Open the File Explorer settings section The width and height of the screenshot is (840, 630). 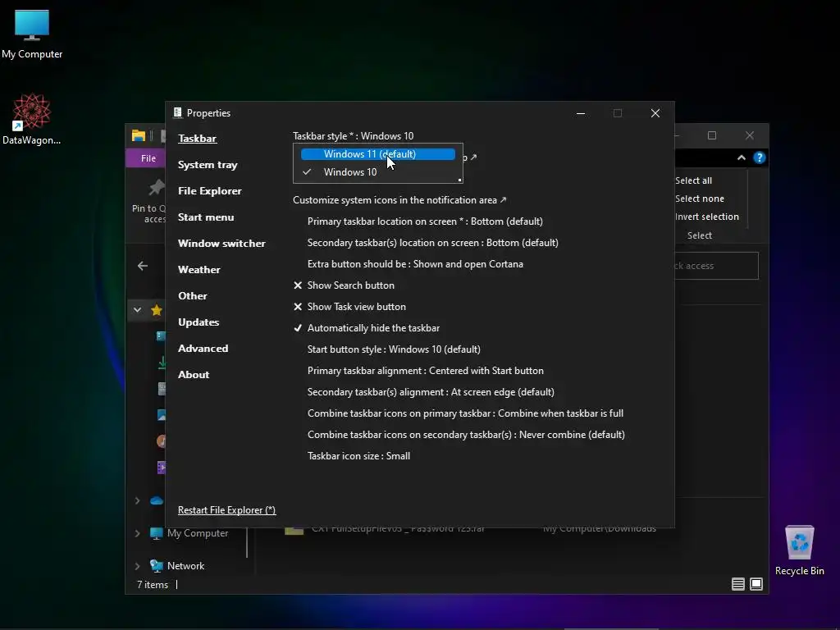point(209,190)
